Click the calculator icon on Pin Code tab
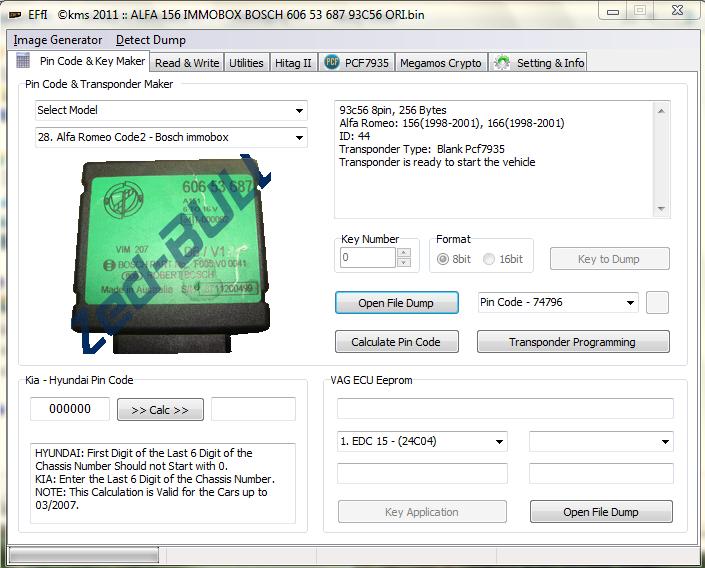 pos(23,60)
